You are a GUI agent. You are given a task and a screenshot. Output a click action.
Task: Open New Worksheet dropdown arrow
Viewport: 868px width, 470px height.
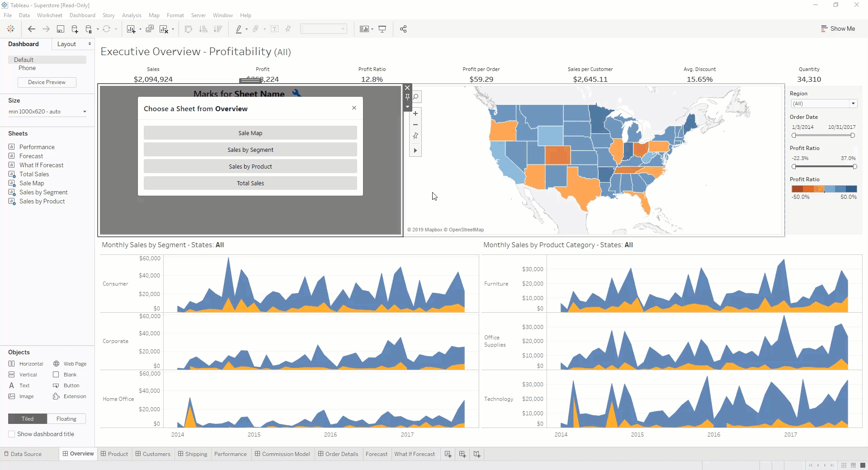pos(140,29)
